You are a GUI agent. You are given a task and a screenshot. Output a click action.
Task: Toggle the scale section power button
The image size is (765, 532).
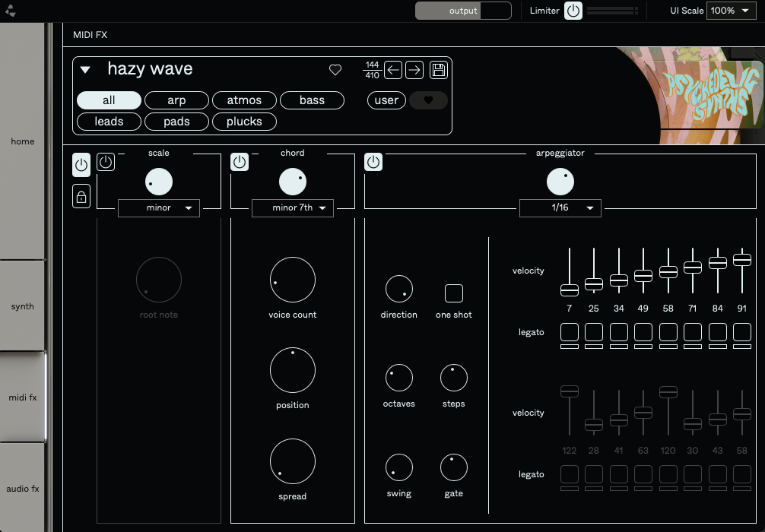tap(106, 162)
